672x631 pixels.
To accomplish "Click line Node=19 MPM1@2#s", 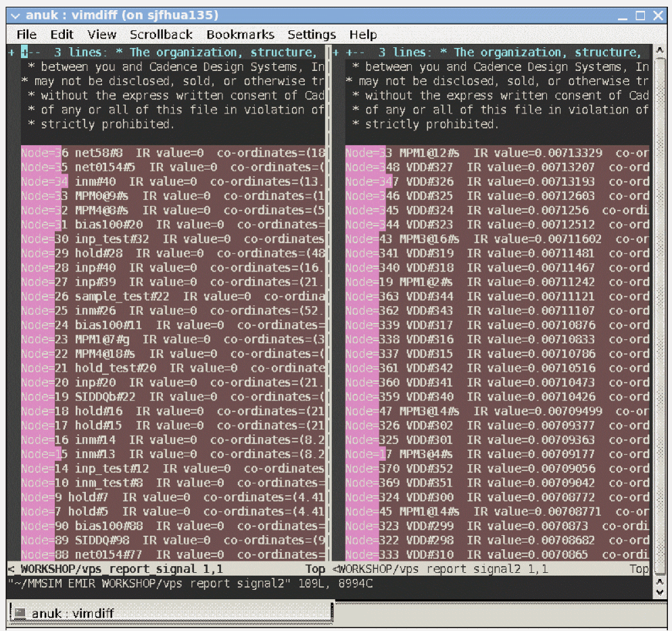I will coord(498,282).
